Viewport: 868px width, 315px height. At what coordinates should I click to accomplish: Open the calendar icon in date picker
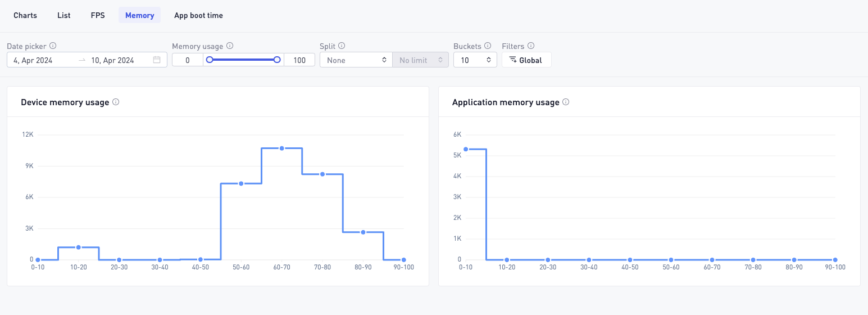tap(157, 60)
